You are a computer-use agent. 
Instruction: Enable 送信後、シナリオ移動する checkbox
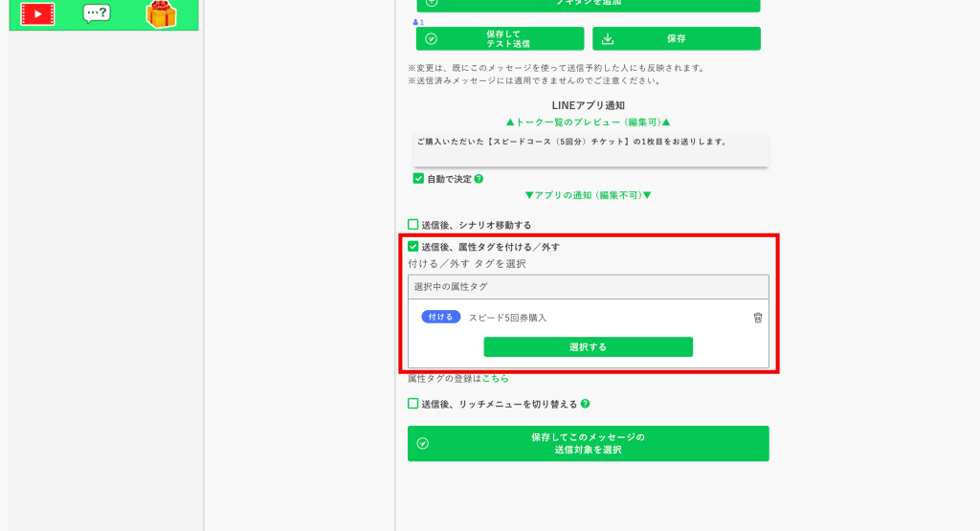point(413,224)
